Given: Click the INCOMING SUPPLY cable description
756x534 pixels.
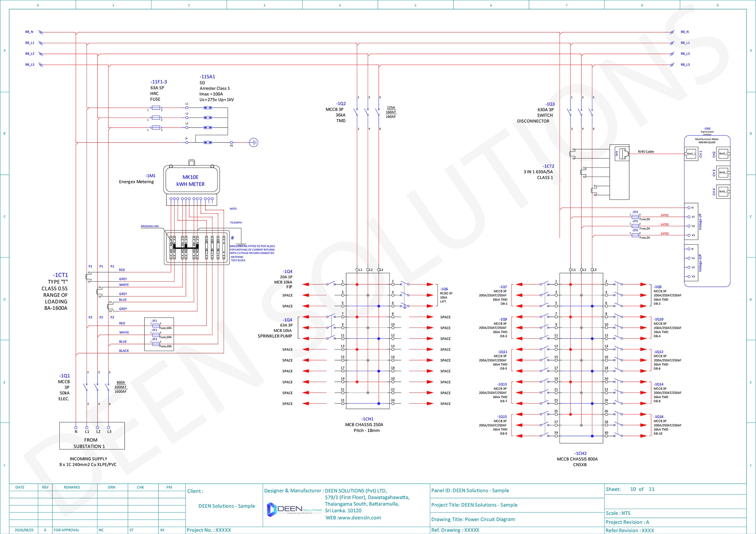Looking at the screenshot, I should 88,462.
